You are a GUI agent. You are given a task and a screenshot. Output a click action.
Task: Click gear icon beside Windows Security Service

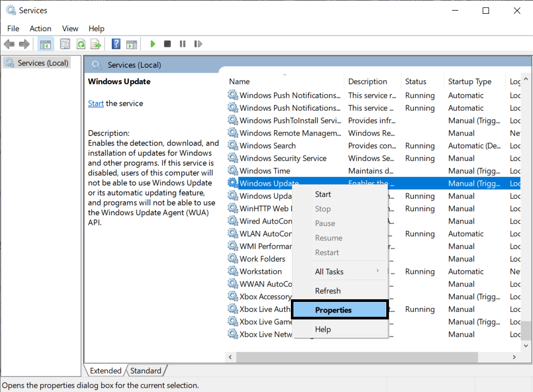233,158
